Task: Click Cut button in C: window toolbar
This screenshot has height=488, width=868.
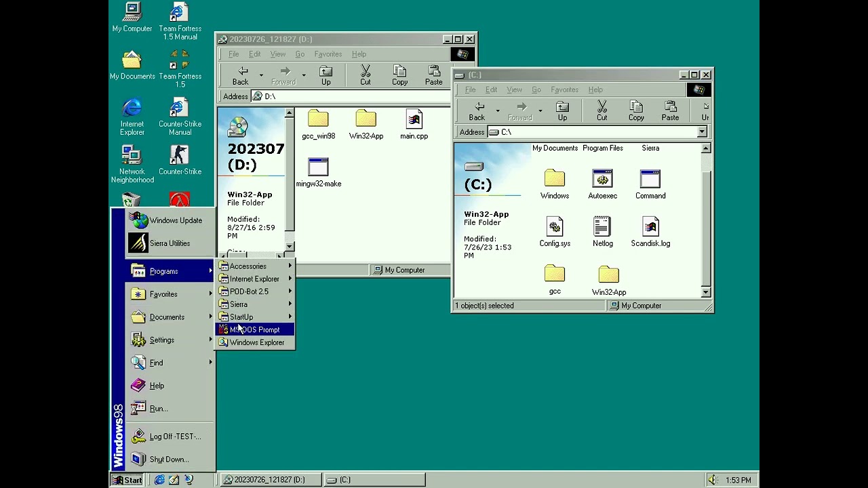Action: 601,111
